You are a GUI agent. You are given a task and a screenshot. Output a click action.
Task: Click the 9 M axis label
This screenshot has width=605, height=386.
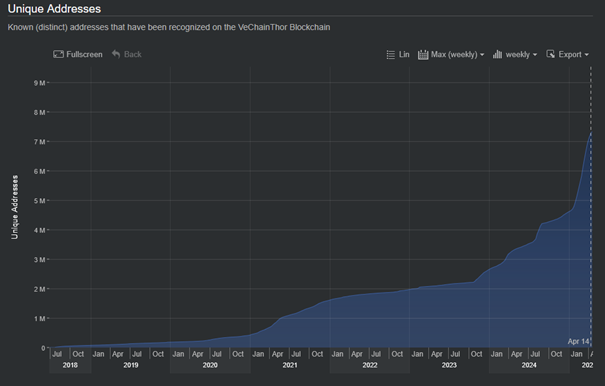tap(39, 83)
